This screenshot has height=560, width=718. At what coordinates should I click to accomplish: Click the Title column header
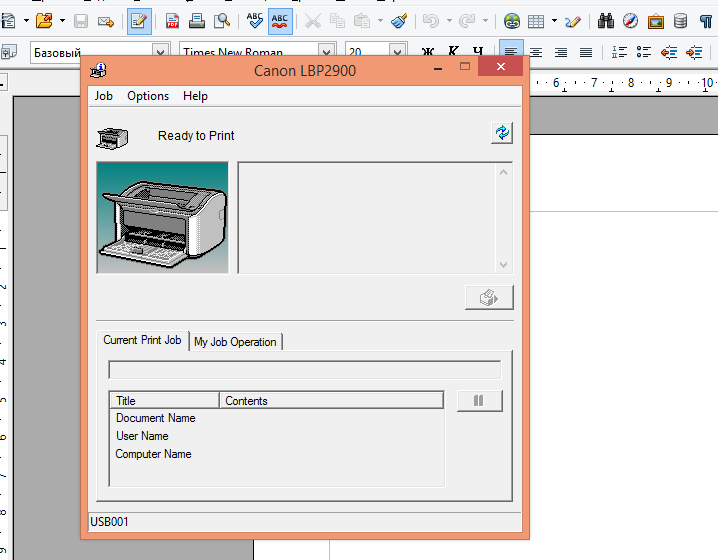coord(164,401)
